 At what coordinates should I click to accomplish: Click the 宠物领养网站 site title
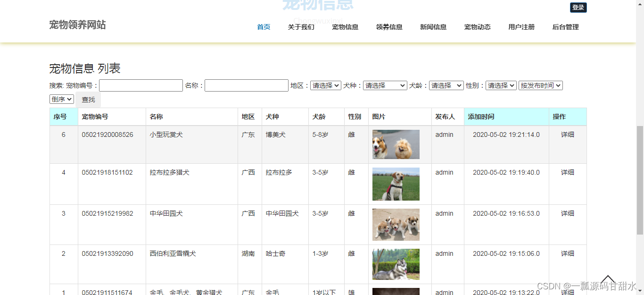click(x=77, y=25)
